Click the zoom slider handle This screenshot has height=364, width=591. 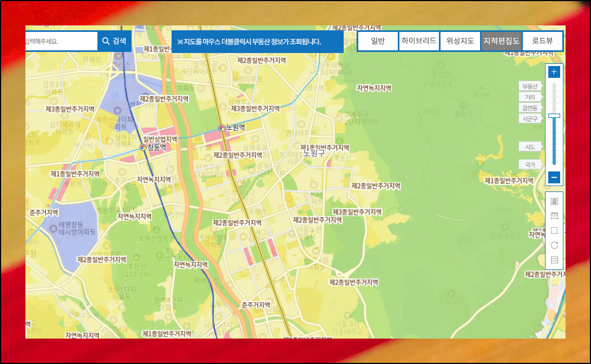(554, 116)
